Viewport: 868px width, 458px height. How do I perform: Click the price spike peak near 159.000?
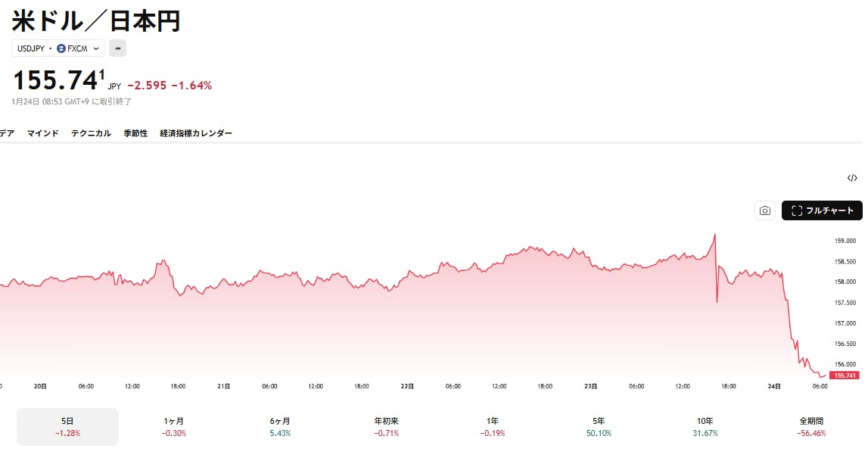pyautogui.click(x=714, y=235)
